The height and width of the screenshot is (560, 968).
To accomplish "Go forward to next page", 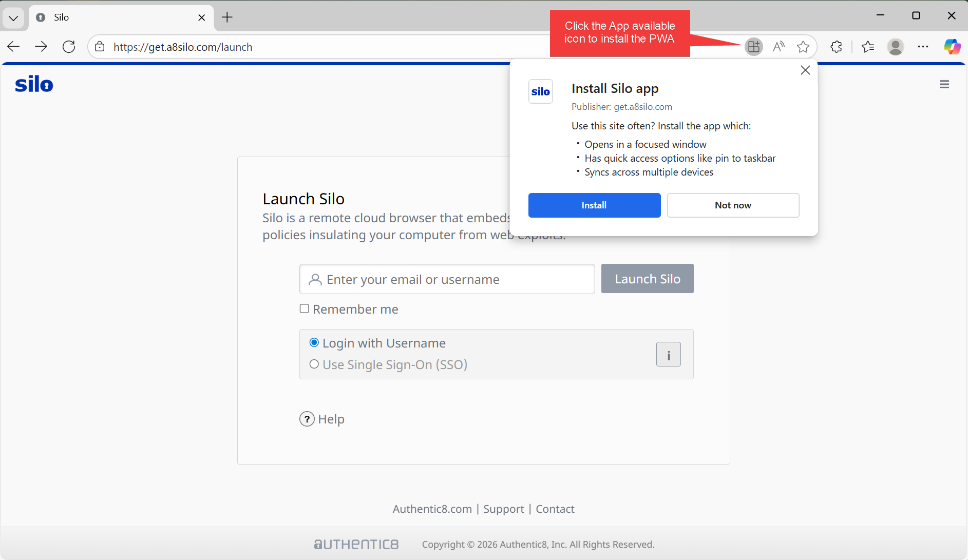I will 41,47.
